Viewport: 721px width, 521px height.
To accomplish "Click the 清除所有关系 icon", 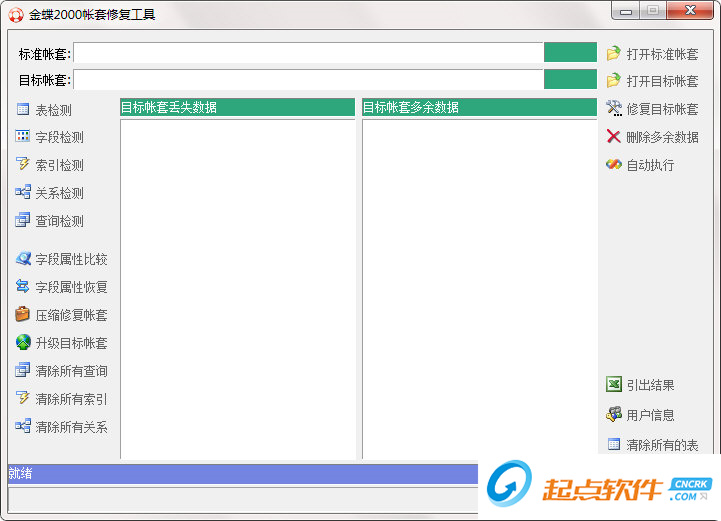I will [23, 426].
